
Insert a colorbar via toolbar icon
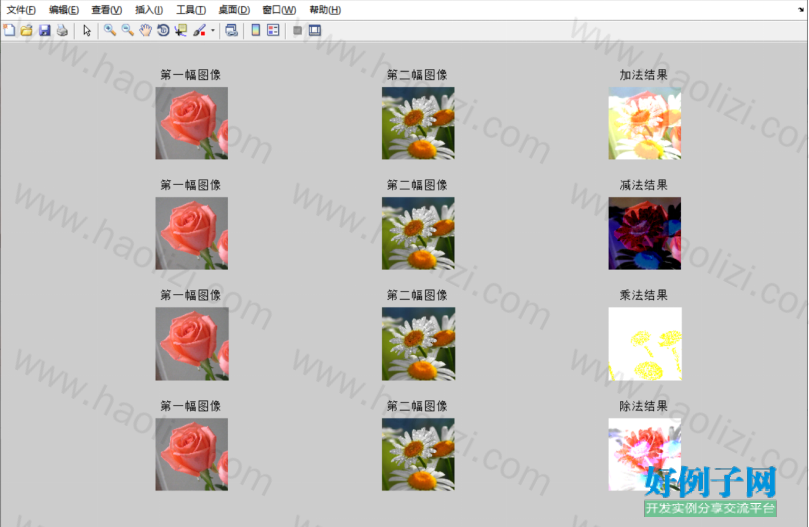255,30
